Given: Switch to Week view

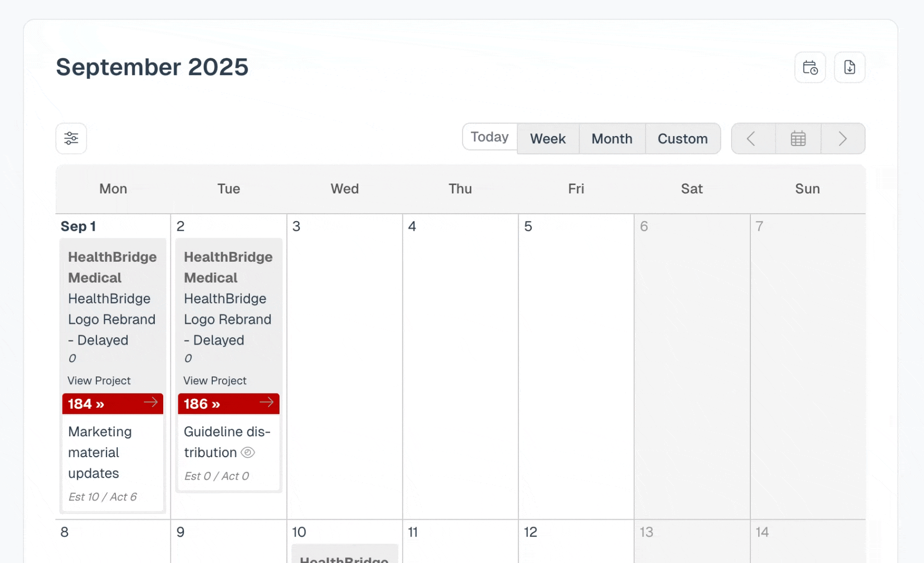Looking at the screenshot, I should [548, 139].
